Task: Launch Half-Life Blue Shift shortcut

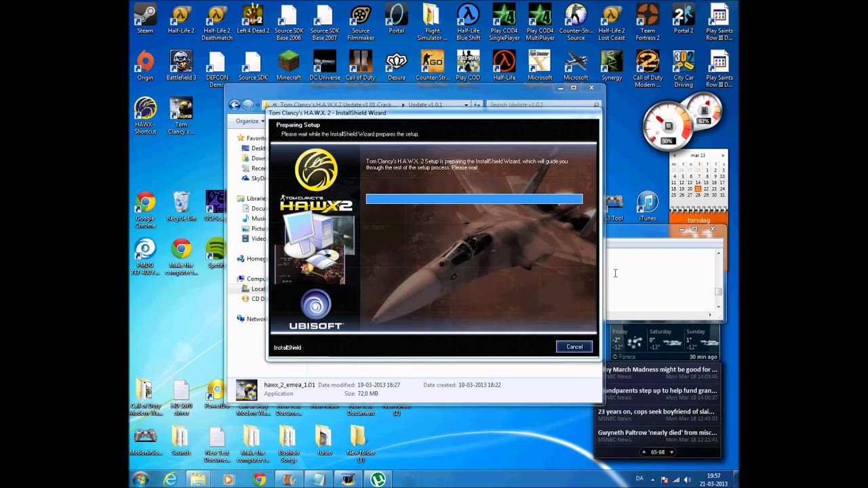Action: (x=468, y=22)
